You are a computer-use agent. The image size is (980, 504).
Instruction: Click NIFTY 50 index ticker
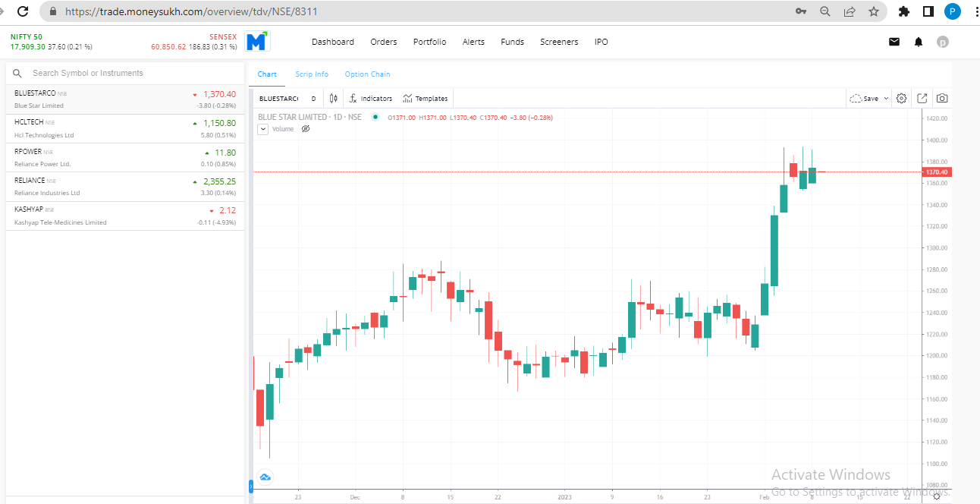[x=52, y=42]
